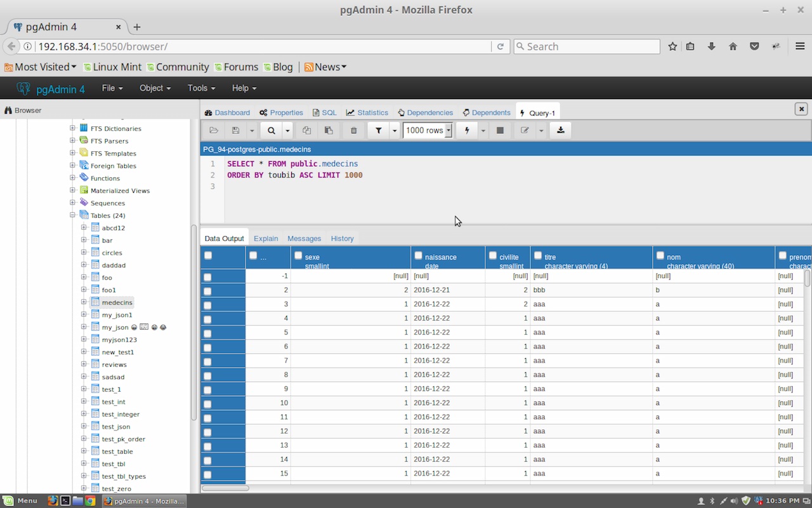Switch to the Messages tab
Image resolution: width=812 pixels, height=508 pixels.
tap(304, 239)
